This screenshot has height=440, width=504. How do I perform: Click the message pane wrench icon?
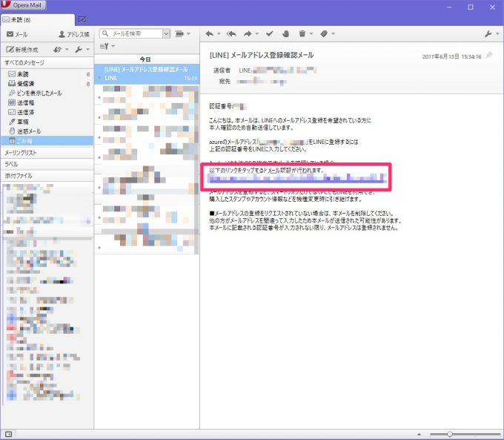(488, 33)
